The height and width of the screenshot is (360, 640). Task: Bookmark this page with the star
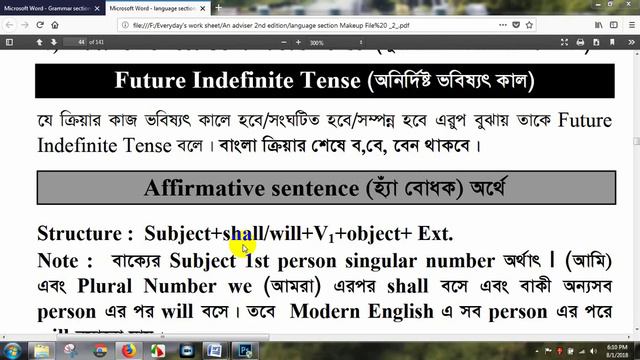[x=529, y=25]
